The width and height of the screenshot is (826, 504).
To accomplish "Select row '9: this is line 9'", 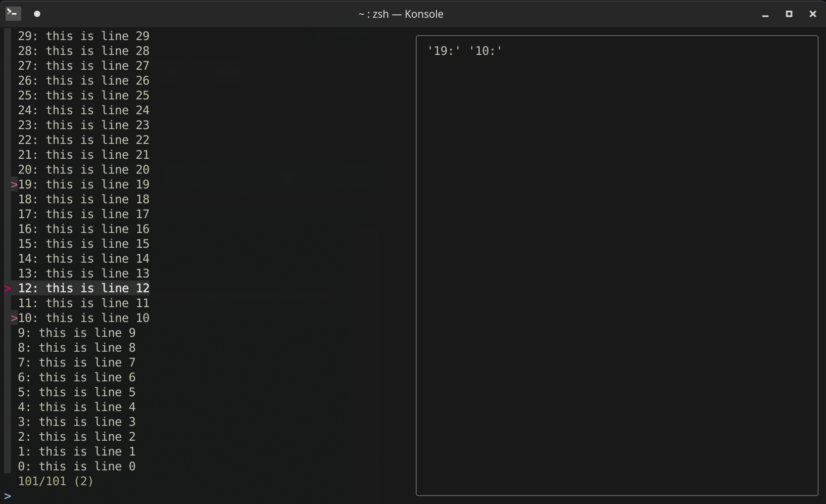I will 77,333.
